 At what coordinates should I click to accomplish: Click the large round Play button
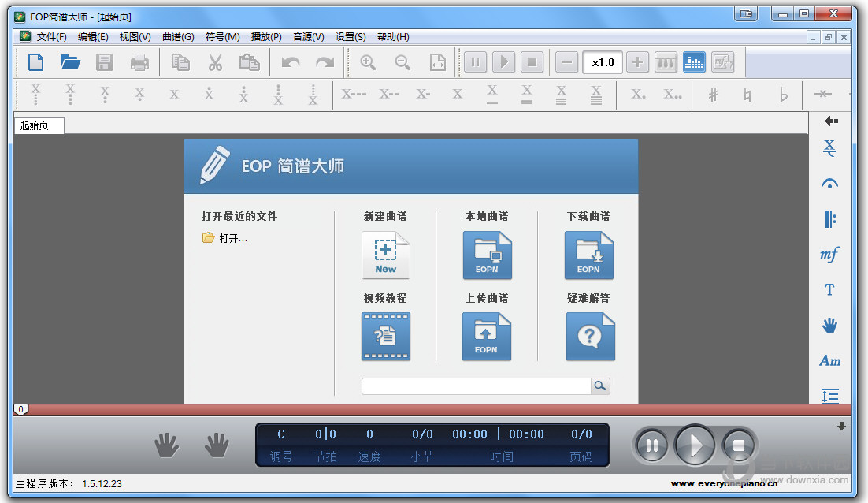(695, 445)
